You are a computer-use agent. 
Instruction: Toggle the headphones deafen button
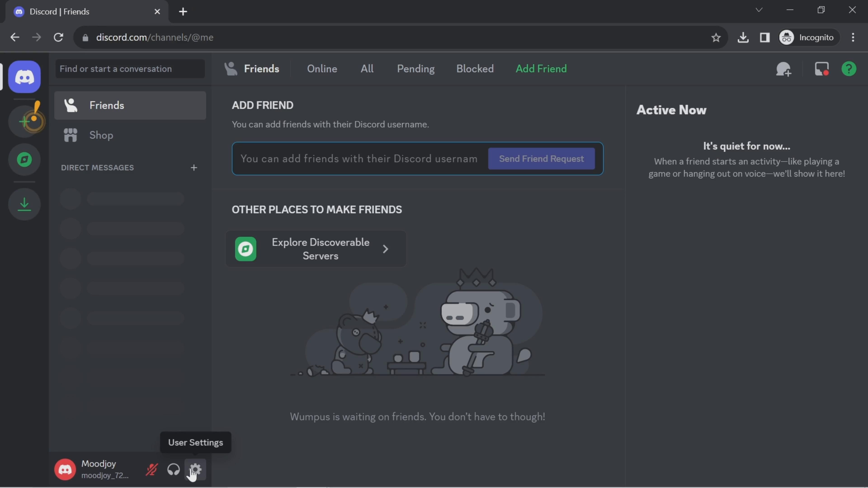tap(174, 469)
